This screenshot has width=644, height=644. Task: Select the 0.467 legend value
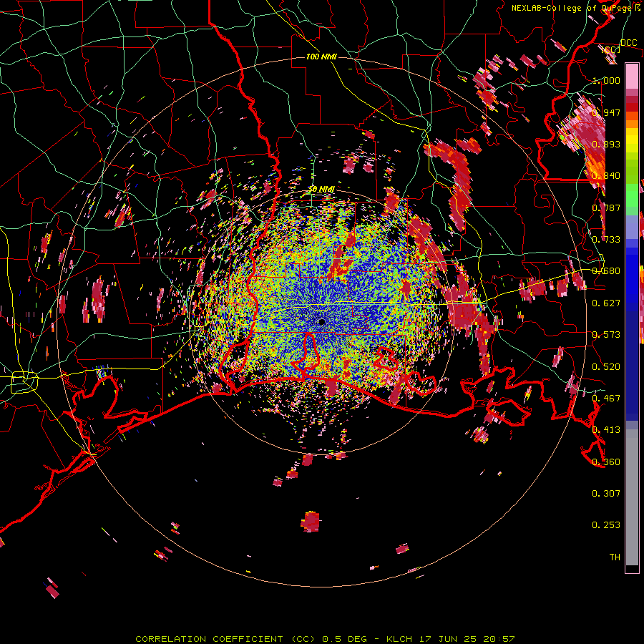606,399
